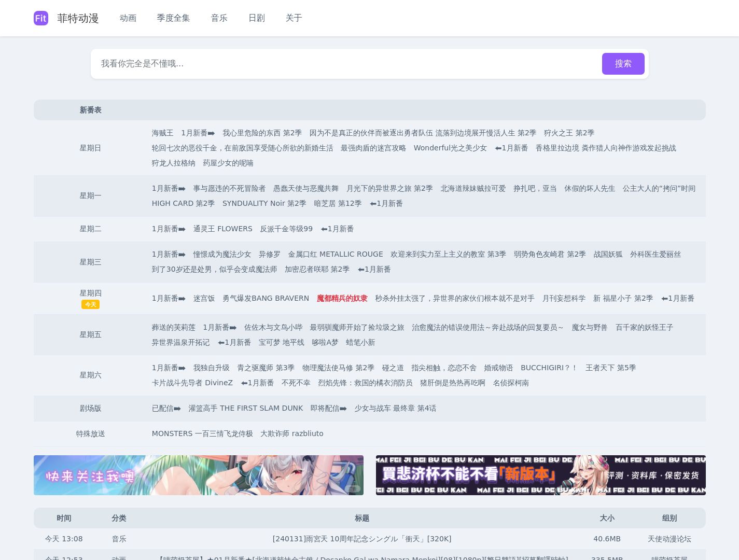Click the purple 搜索 button
The image size is (739, 560).
(x=623, y=64)
